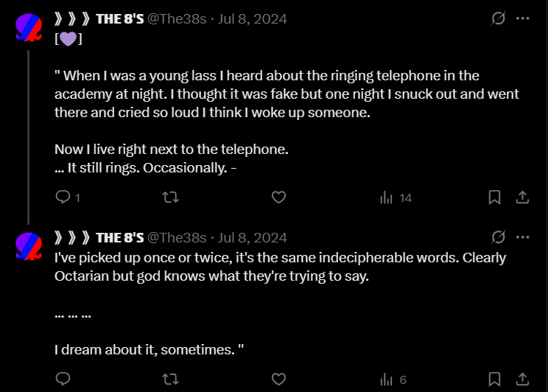The width and height of the screenshot is (548, 392).
Task: View analytics showing 14 views
Action: tap(395, 197)
